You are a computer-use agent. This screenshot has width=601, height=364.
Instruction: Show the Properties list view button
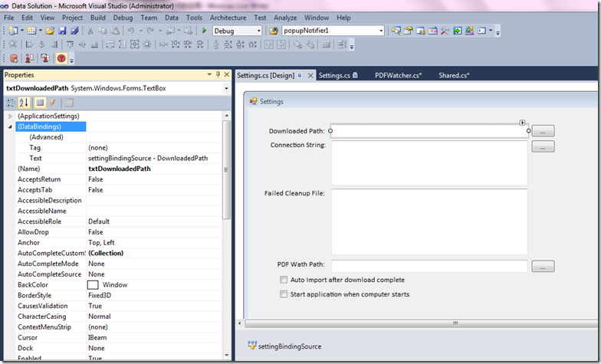[40, 103]
